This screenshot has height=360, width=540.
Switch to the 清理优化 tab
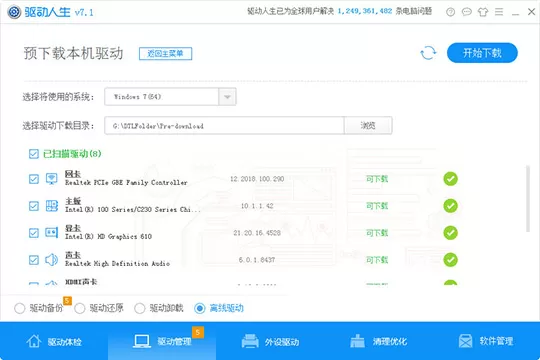(x=378, y=341)
